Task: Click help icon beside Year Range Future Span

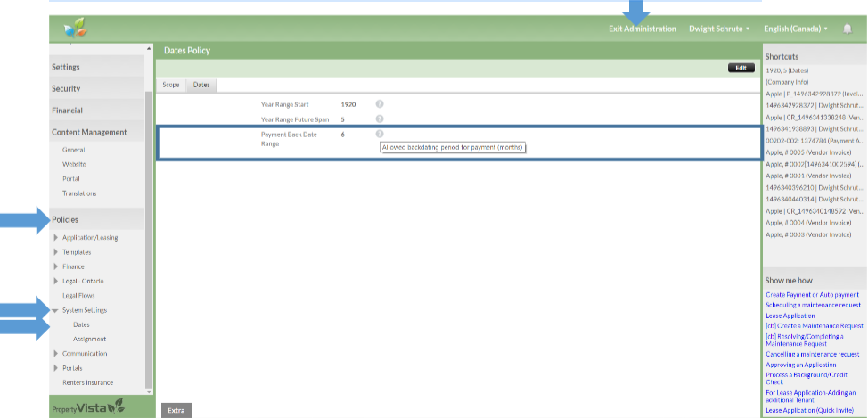Action: click(380, 119)
